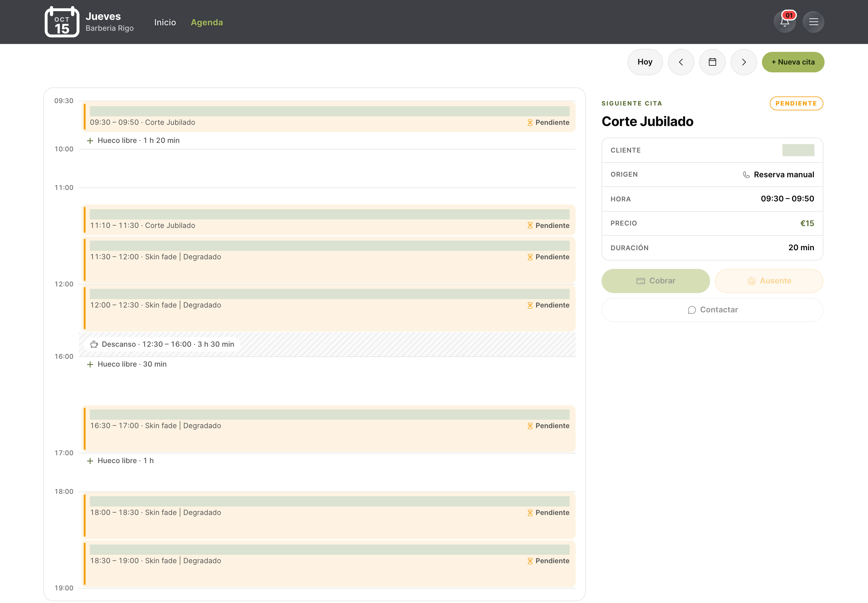Image resolution: width=868 pixels, height=603 pixels.
Task: Click the Contactar button
Action: point(712,310)
